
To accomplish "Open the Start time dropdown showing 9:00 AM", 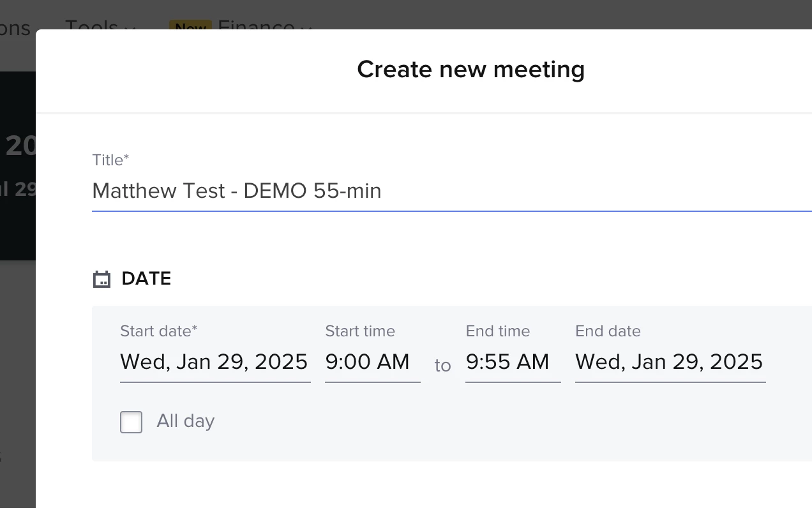I will pos(372,362).
